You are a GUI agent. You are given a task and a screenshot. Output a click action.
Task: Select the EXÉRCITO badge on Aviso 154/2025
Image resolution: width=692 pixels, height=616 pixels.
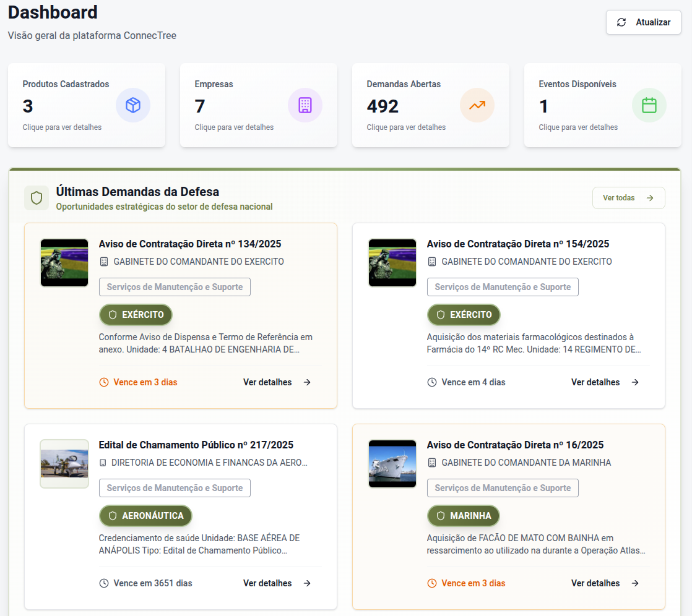464,314
